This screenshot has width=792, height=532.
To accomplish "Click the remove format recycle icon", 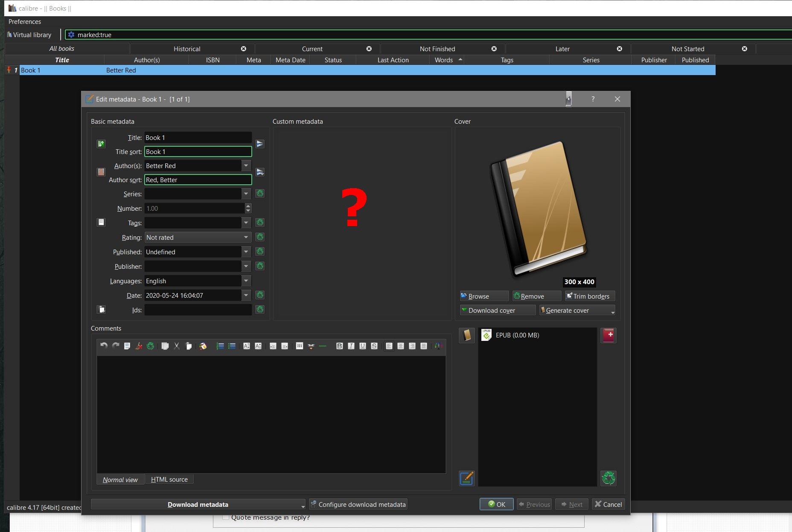I will (608, 478).
